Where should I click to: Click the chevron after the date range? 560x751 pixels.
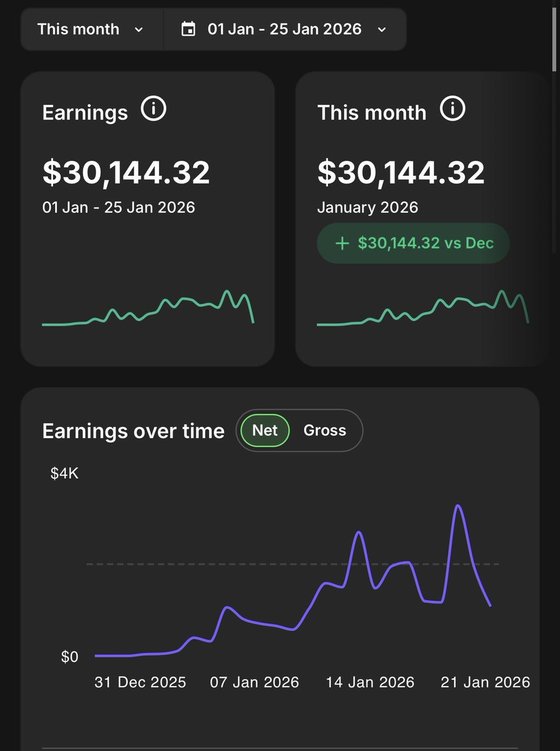pyautogui.click(x=382, y=29)
